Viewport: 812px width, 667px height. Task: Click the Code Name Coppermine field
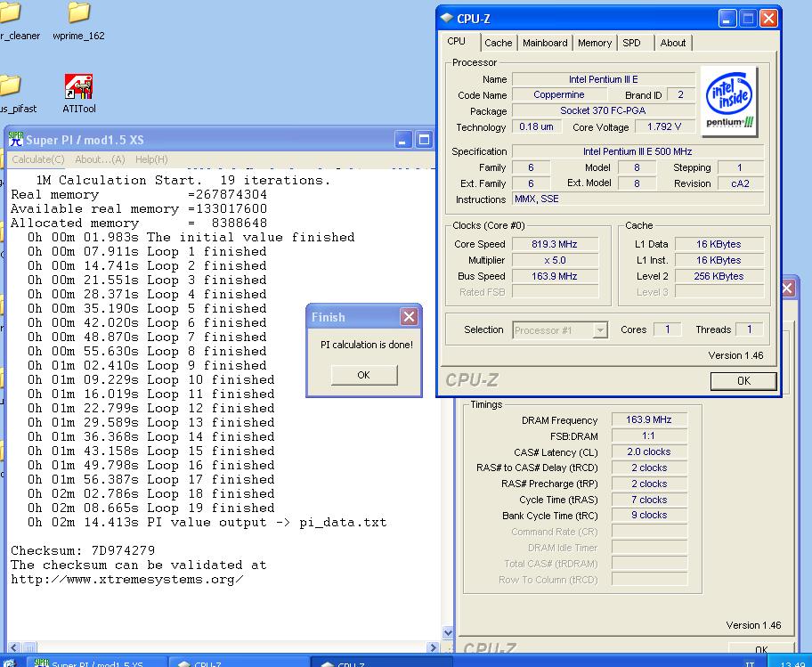pos(559,94)
